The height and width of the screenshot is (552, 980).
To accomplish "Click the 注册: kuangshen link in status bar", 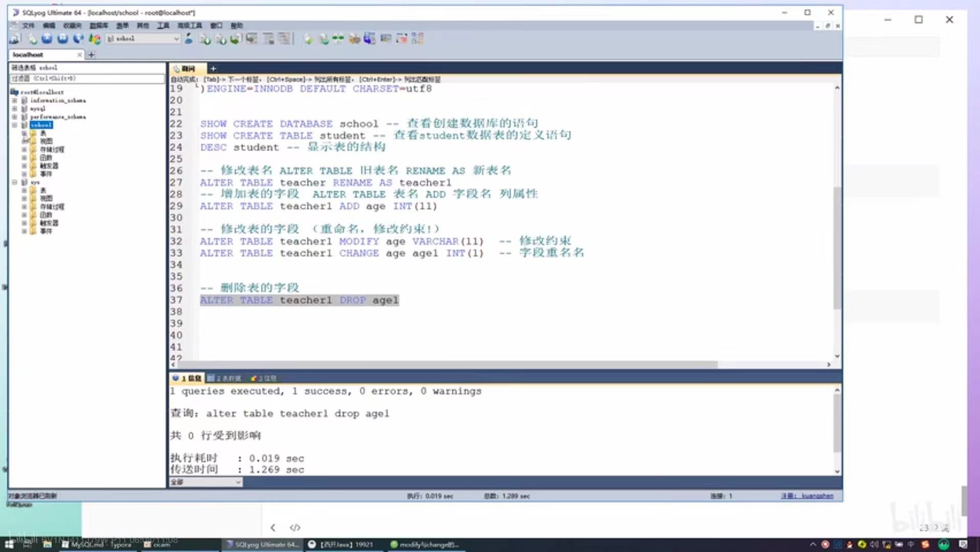I will [x=807, y=496].
